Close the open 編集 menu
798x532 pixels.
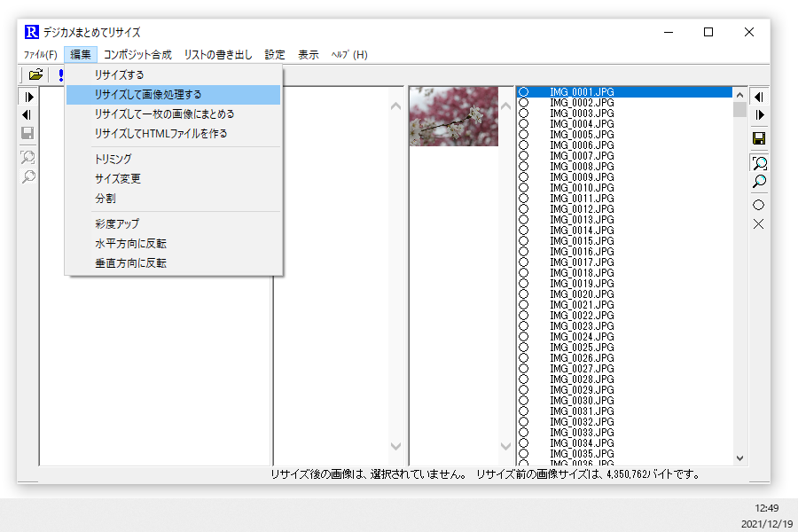point(81,54)
